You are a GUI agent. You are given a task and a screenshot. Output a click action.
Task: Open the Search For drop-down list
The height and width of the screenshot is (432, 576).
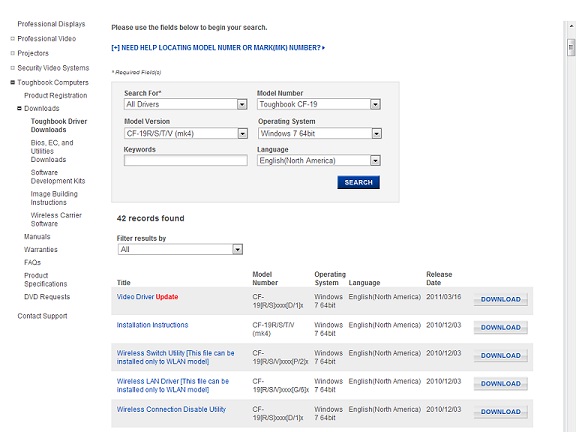pos(242,104)
